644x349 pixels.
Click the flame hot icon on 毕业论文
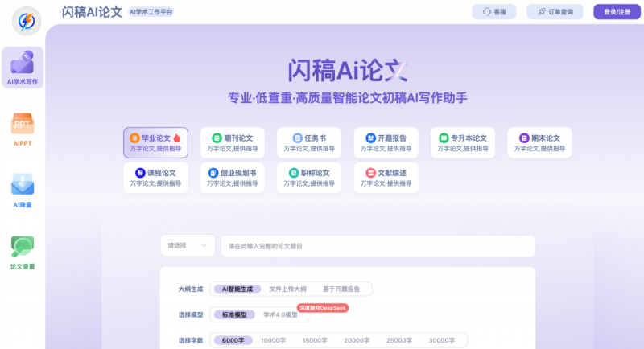177,138
